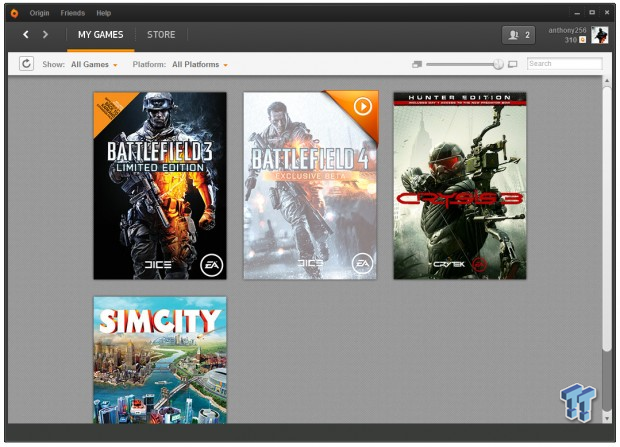Switch to the MY GAMES tab

pyautogui.click(x=100, y=35)
